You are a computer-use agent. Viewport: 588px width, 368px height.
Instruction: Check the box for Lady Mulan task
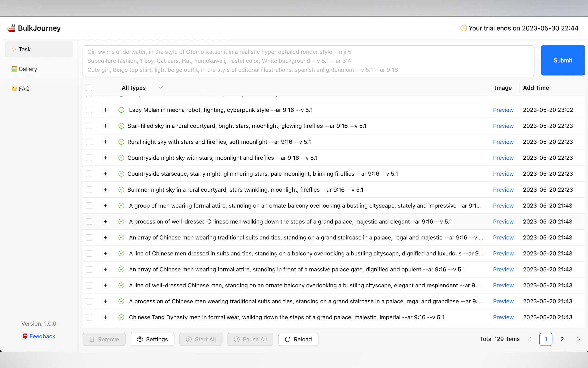(89, 110)
